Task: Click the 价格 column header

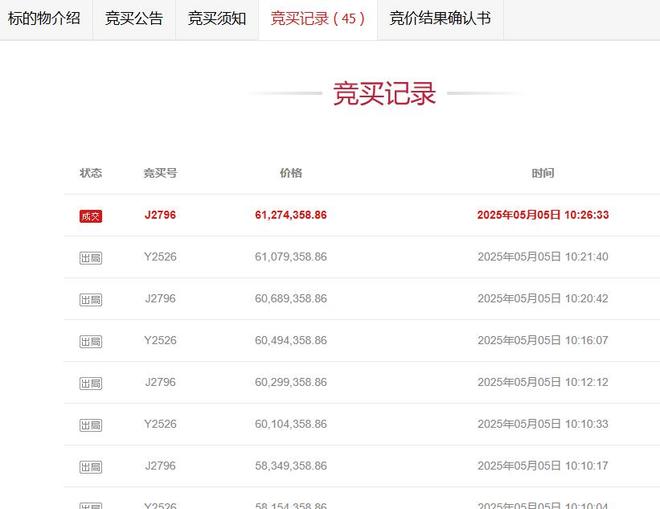Action: 291,173
